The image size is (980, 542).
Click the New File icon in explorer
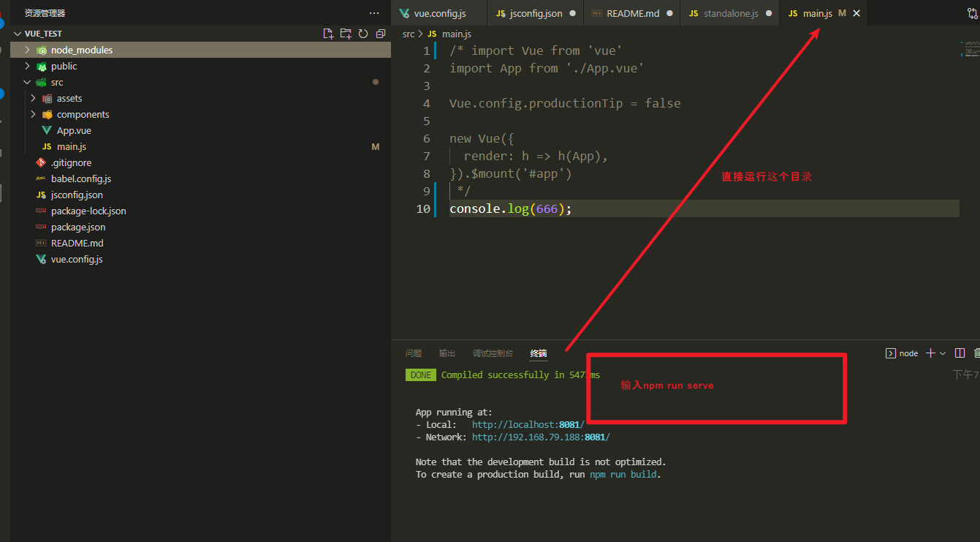[x=328, y=34]
